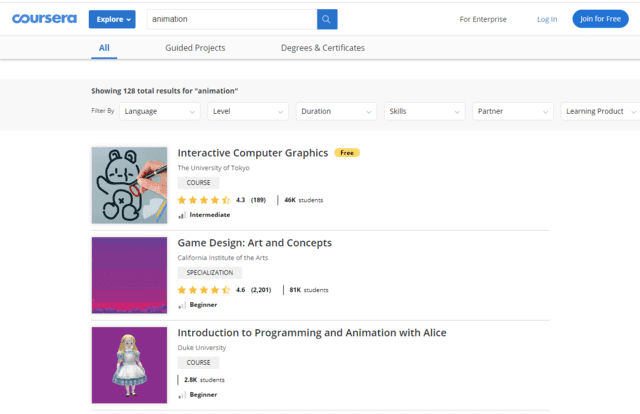
Task: Click the Log In link
Action: tap(547, 19)
